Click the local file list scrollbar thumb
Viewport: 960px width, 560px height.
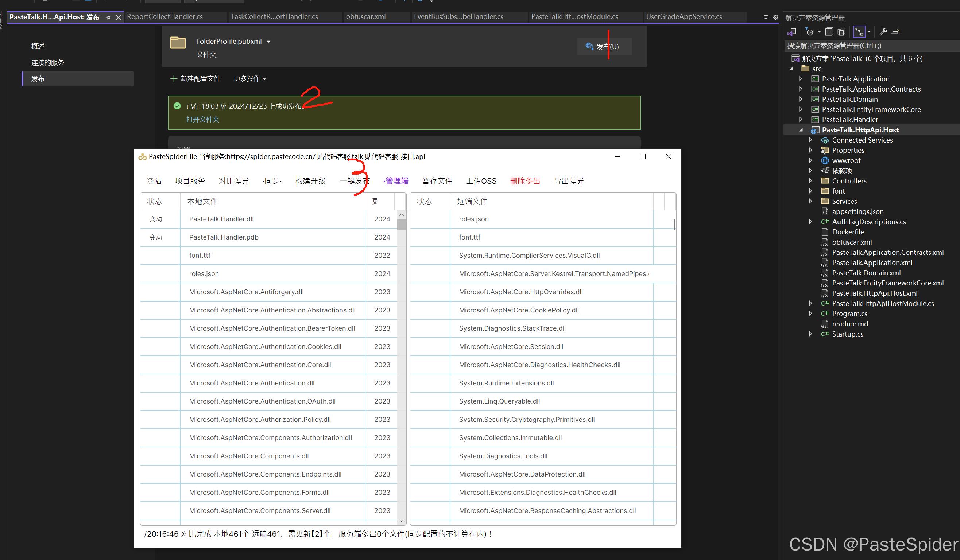(x=401, y=225)
